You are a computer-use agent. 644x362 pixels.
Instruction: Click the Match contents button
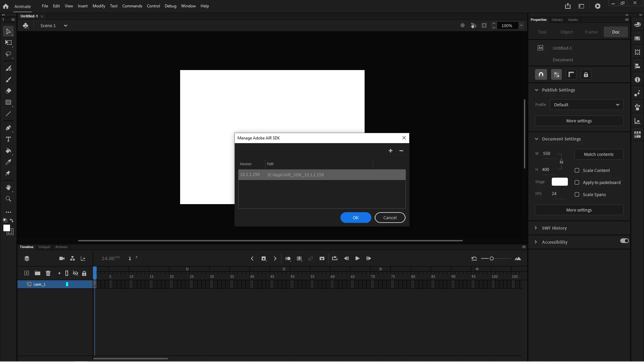tap(599, 154)
